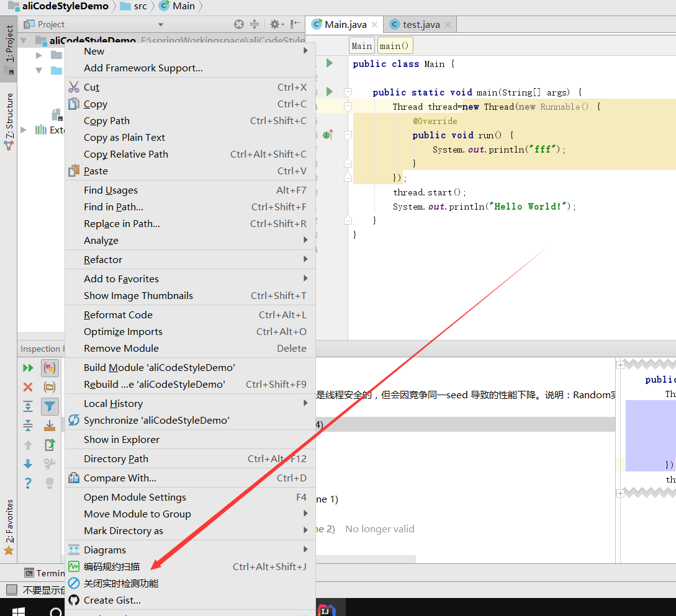Click the red X close inspection icon
The width and height of the screenshot is (676, 616).
(x=28, y=387)
